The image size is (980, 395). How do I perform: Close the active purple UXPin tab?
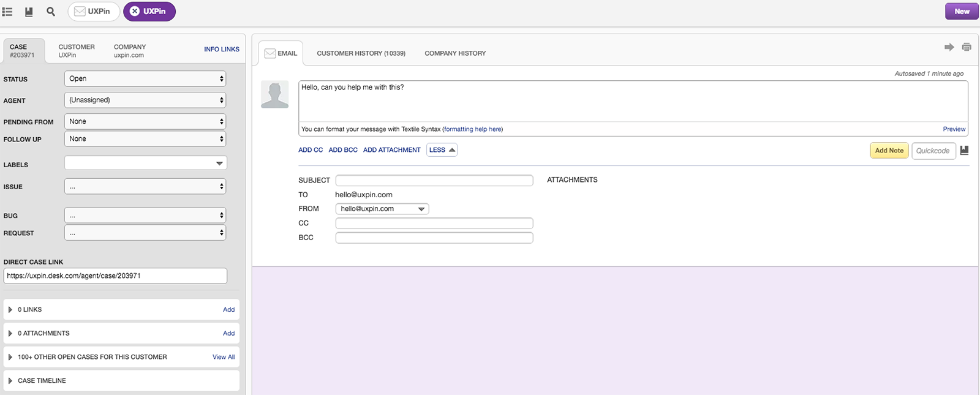click(135, 11)
